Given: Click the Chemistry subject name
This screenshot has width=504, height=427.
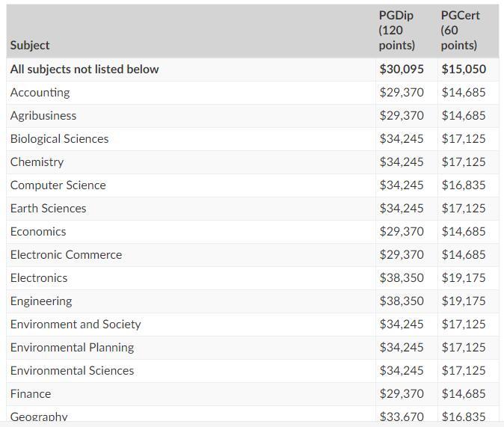Looking at the screenshot, I should point(37,162).
